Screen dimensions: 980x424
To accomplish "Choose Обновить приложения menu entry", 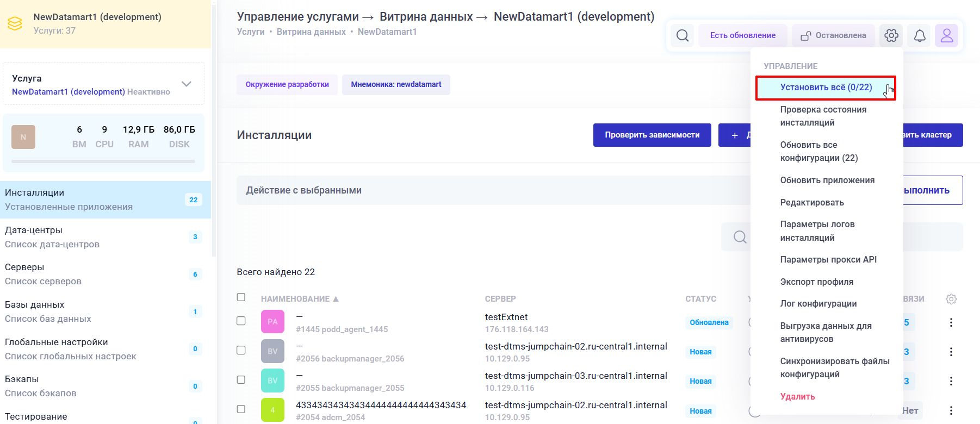I will point(827,180).
